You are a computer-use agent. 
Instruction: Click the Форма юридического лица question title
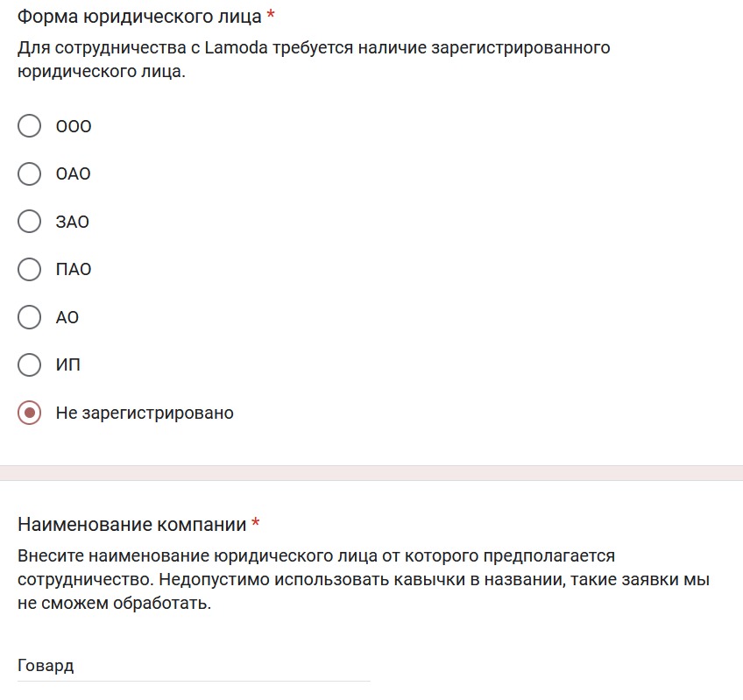139,17
